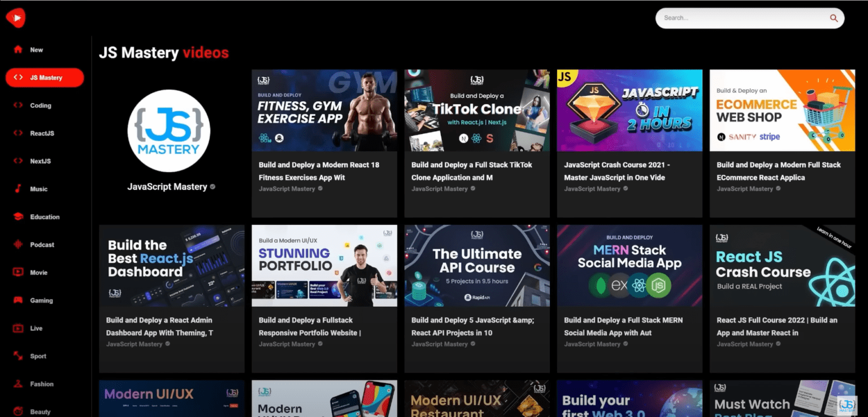Click the Movie category icon
Image resolution: width=868 pixels, height=417 pixels.
click(18, 272)
